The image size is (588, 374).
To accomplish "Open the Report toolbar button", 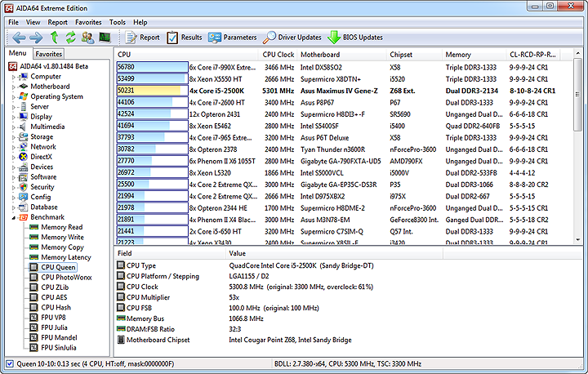I will 142,38.
